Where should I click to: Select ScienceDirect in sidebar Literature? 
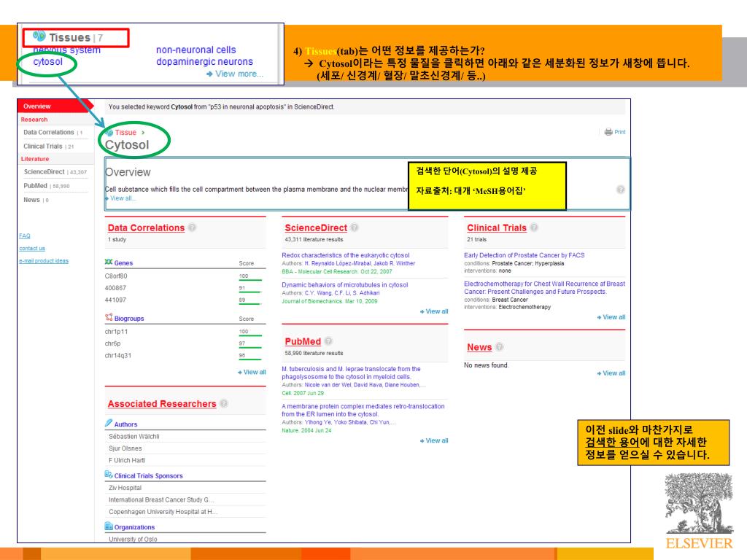click(x=55, y=172)
